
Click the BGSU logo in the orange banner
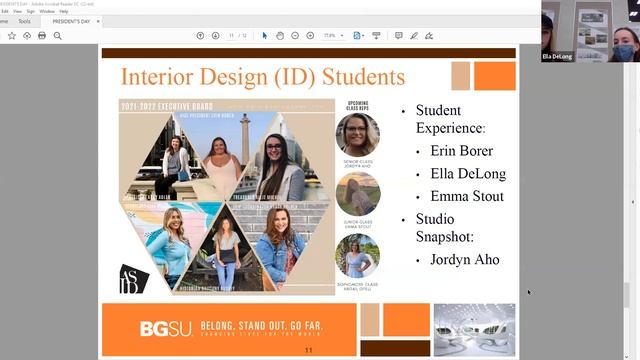click(x=166, y=329)
